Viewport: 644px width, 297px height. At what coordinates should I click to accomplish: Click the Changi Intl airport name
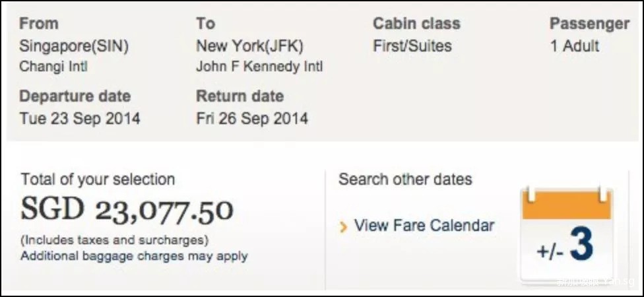[53, 67]
